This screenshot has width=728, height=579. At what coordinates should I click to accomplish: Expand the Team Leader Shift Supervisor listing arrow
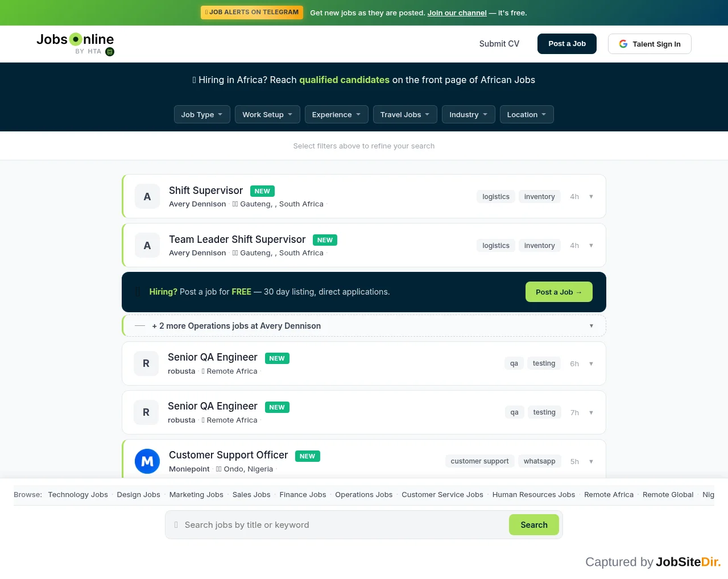pos(591,246)
